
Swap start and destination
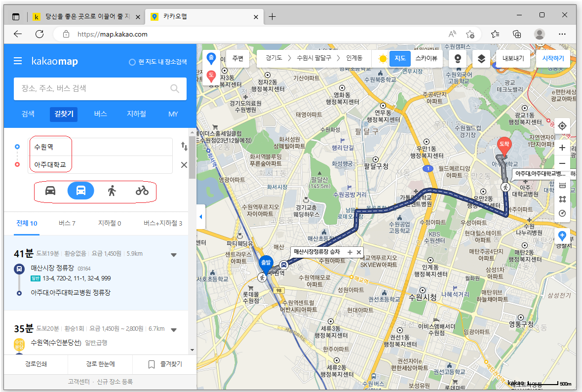coord(184,146)
